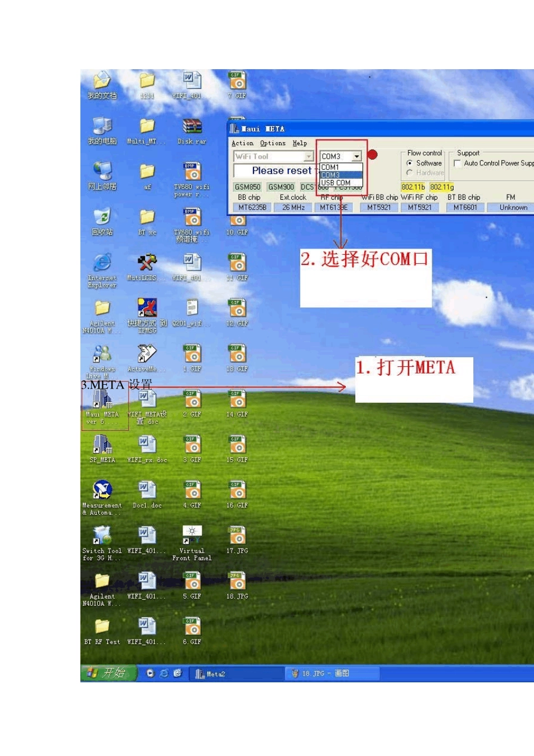Click the Please reset status field

276,170
